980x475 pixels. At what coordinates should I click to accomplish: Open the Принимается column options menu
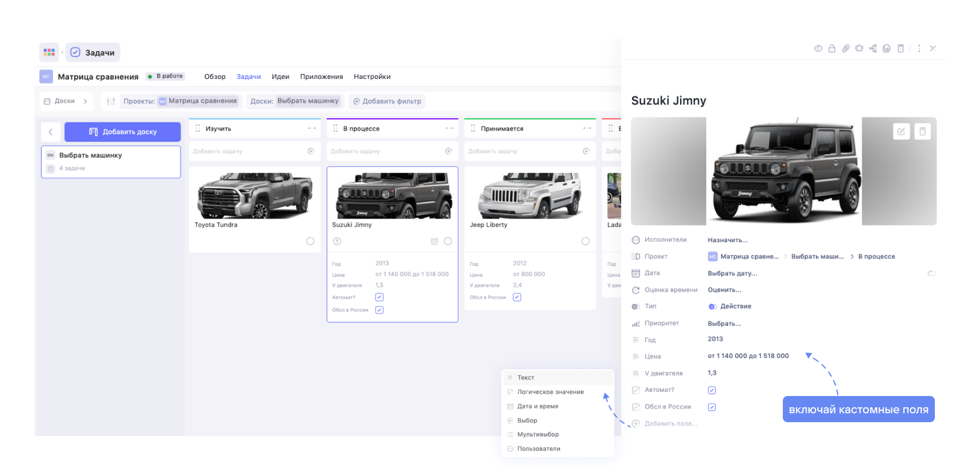click(x=587, y=128)
